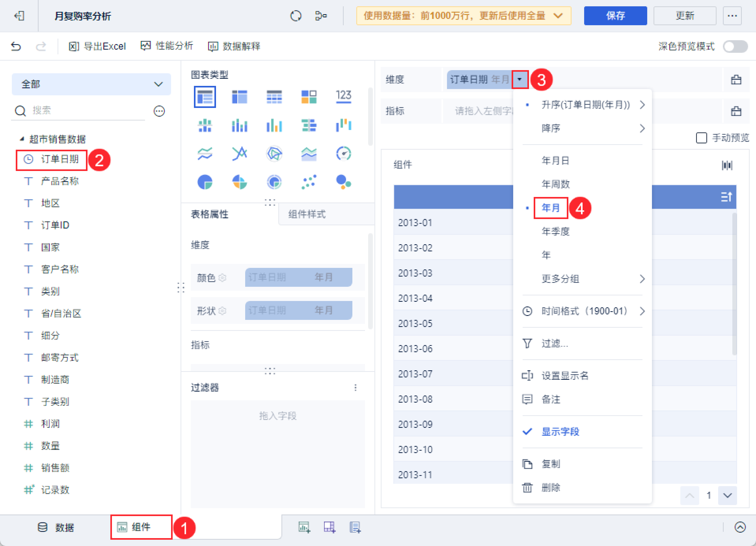Click the 导出Excel button
The width and height of the screenshot is (756, 546).
click(97, 46)
